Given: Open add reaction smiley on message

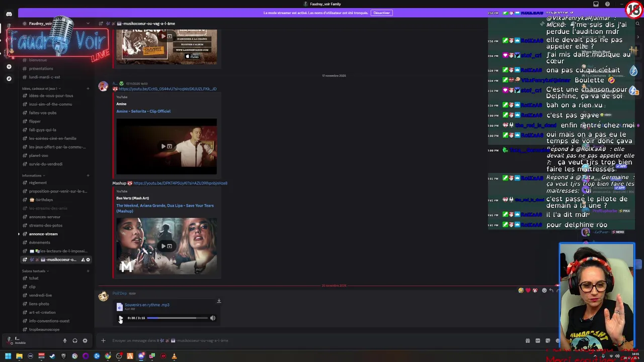Looking at the screenshot, I should pos(544,291).
